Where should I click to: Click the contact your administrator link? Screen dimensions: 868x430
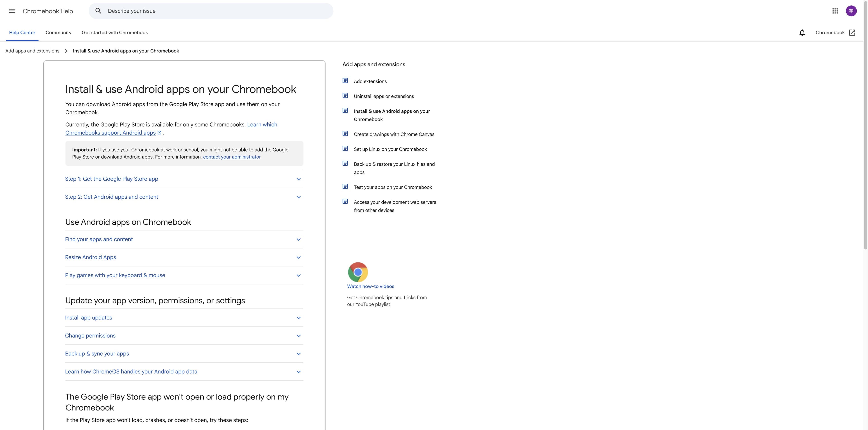tap(232, 157)
